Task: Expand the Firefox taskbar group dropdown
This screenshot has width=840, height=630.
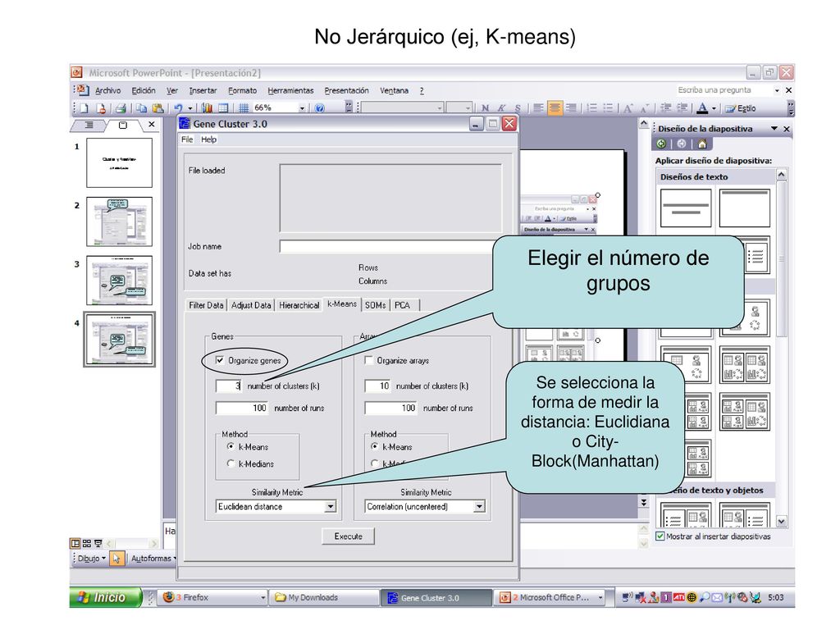Action: 263,597
